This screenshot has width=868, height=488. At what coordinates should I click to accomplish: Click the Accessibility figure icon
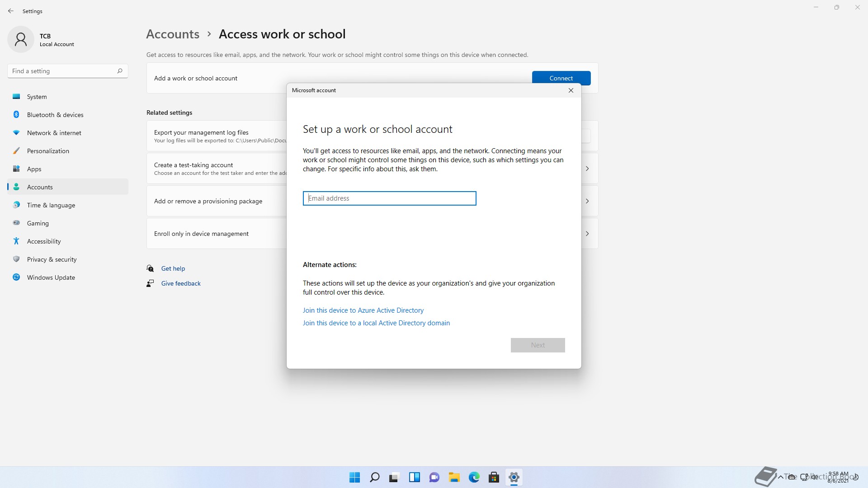(16, 241)
